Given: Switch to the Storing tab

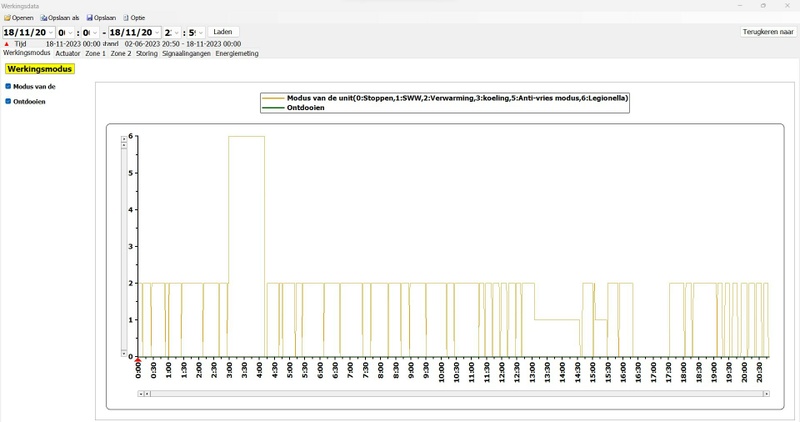Looking at the screenshot, I should (x=147, y=53).
